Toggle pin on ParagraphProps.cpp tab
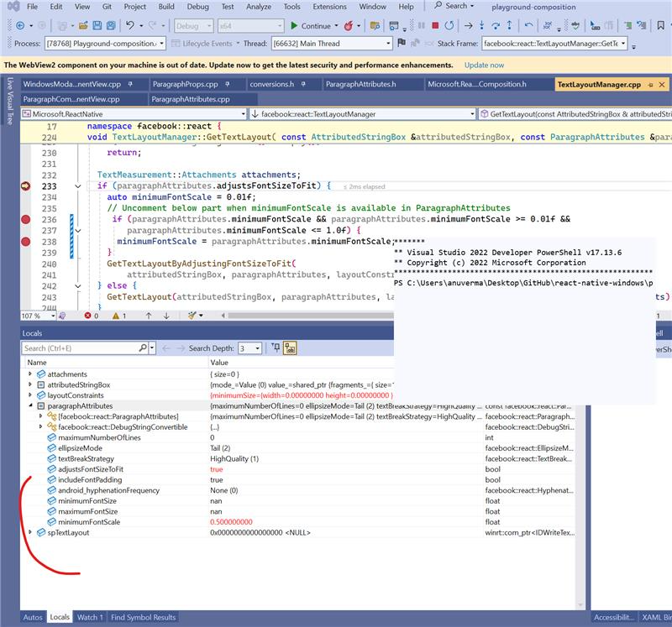Viewport: 672px width, 627px height. pos(227,84)
